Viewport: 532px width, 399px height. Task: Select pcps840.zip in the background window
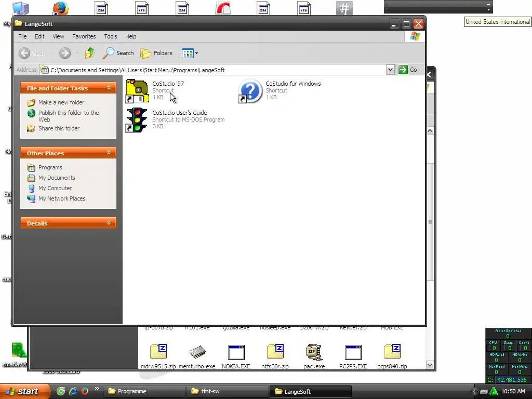(x=392, y=356)
